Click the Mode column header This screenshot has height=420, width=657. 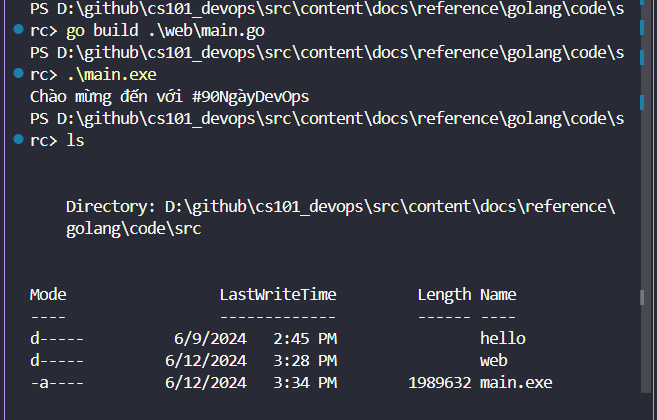(x=48, y=294)
